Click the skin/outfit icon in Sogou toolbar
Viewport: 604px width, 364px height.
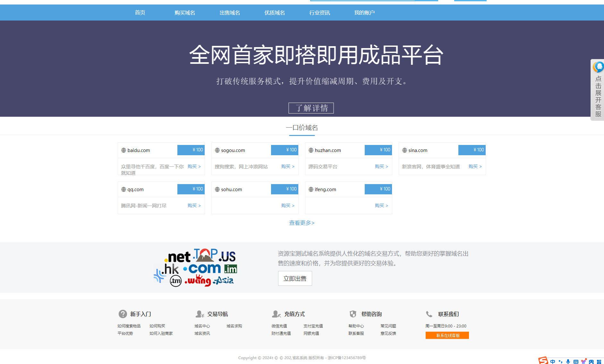coord(584,361)
